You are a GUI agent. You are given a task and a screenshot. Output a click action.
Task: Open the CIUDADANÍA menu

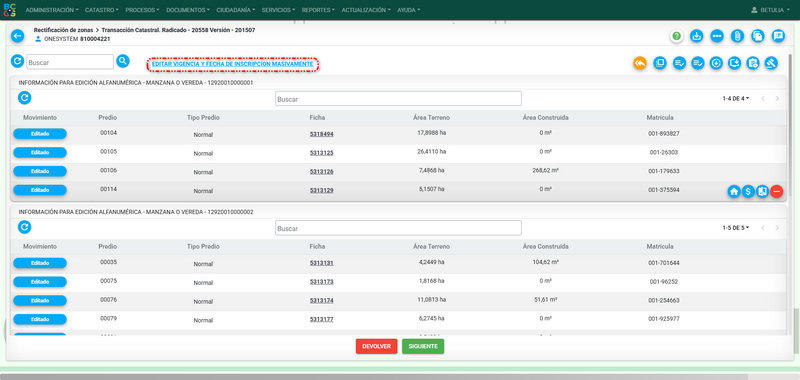click(236, 10)
